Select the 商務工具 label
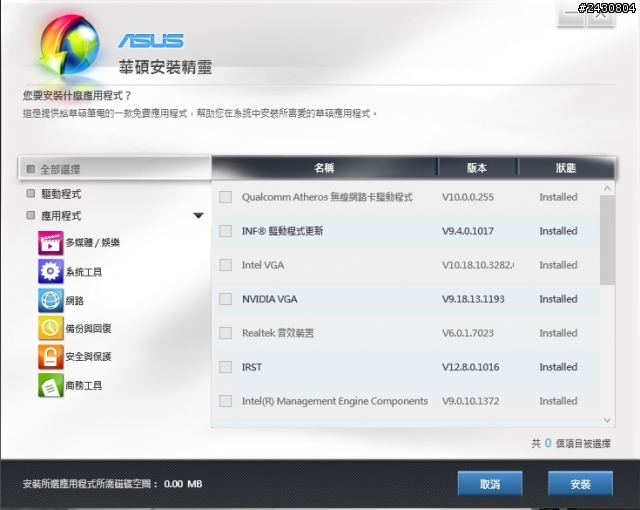The width and height of the screenshot is (640, 510). pyautogui.click(x=84, y=385)
